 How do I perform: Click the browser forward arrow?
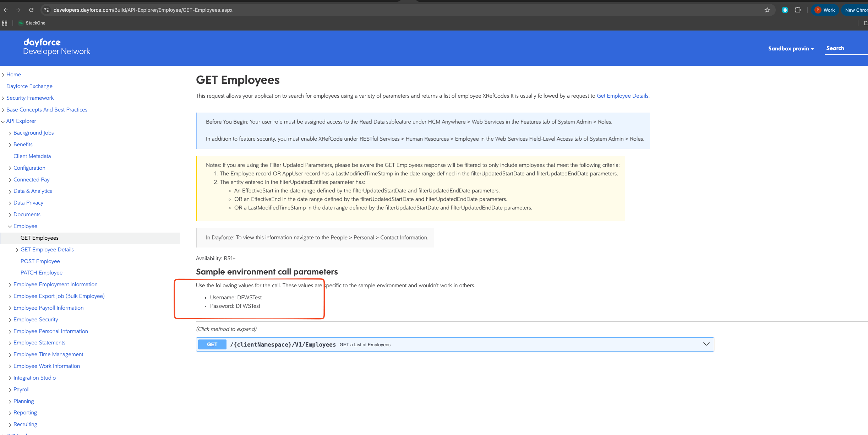pos(18,10)
